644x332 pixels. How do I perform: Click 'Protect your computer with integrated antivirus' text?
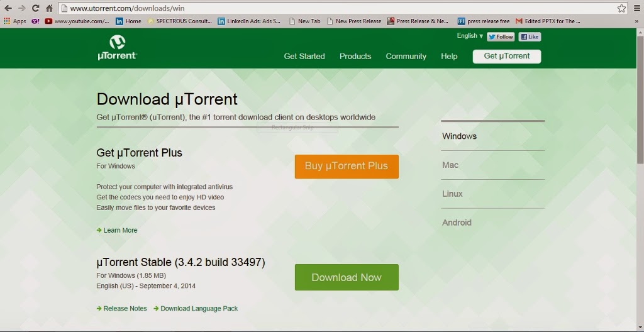[164, 187]
